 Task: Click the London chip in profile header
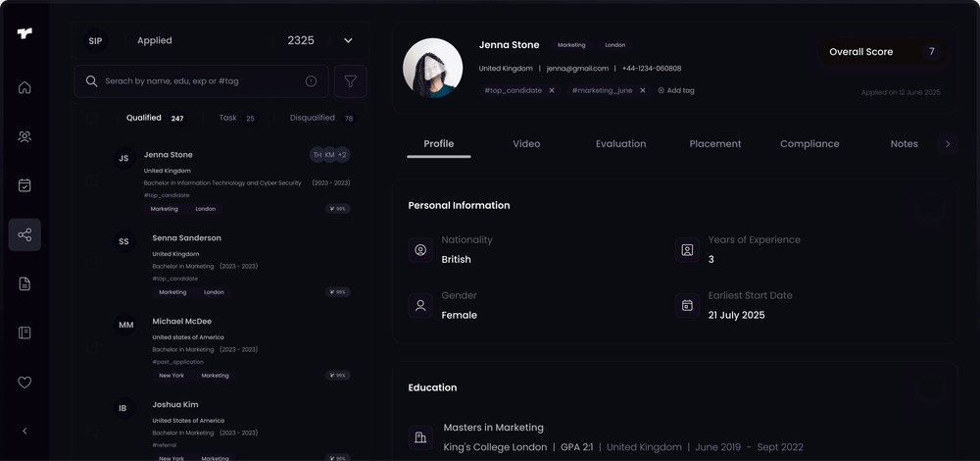click(x=615, y=45)
